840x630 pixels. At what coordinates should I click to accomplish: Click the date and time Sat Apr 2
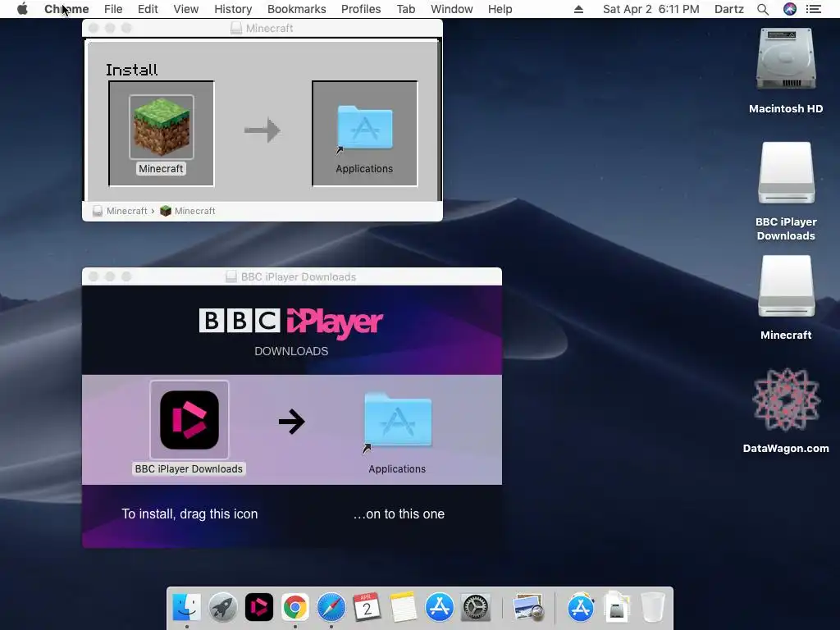click(x=651, y=9)
